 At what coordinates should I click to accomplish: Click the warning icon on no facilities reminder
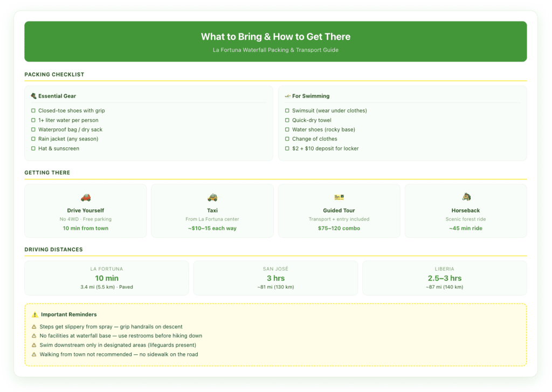coord(33,336)
